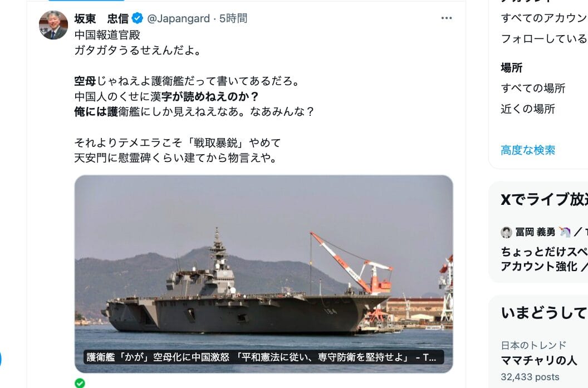Image resolution: width=588 pixels, height=388 pixels.
Task: Click the partial blue circle button at left edge
Action: [1, 359]
